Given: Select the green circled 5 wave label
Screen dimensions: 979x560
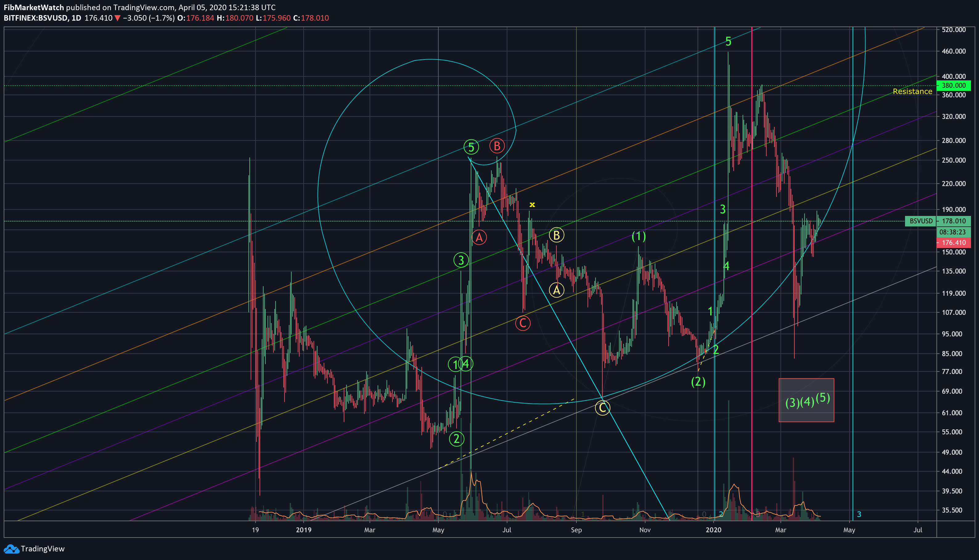Looking at the screenshot, I should [471, 147].
